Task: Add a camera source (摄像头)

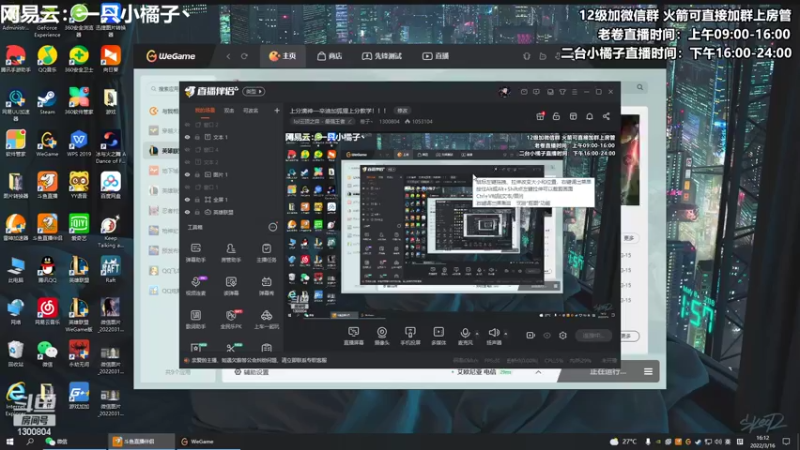Action: (x=382, y=336)
